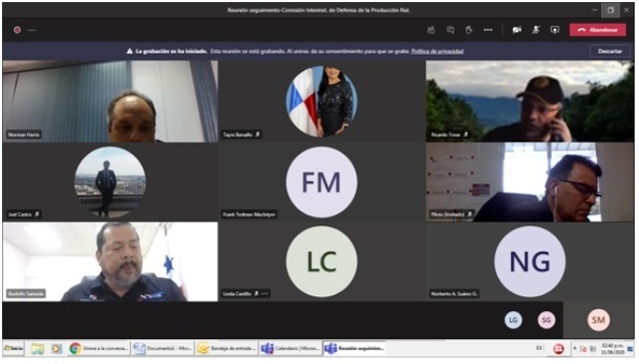
Task: Open the share screen tray icon
Action: [555, 30]
